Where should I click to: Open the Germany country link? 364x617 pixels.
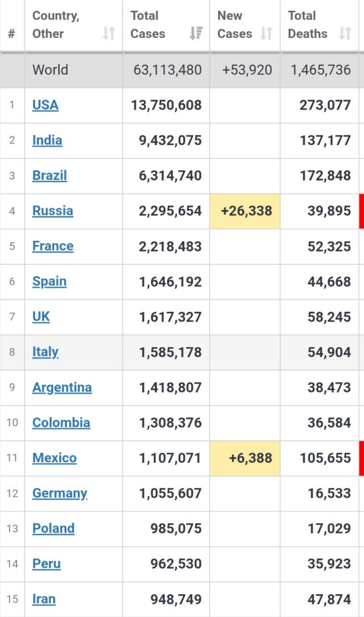pyautogui.click(x=60, y=493)
